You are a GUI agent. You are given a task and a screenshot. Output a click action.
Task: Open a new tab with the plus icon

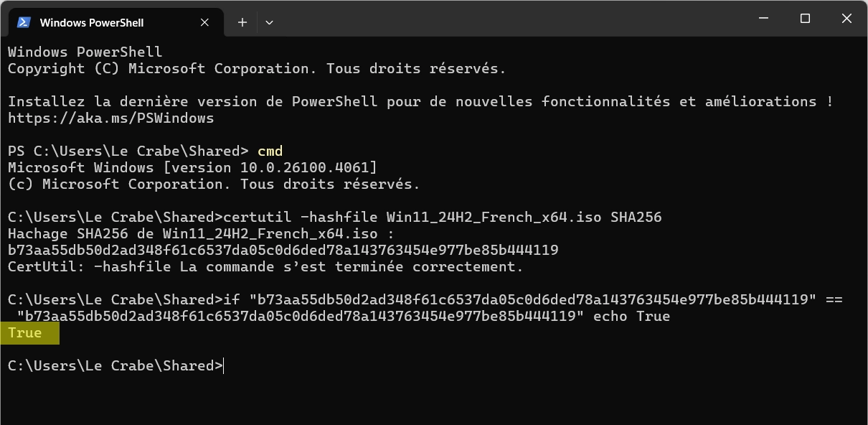(x=242, y=22)
